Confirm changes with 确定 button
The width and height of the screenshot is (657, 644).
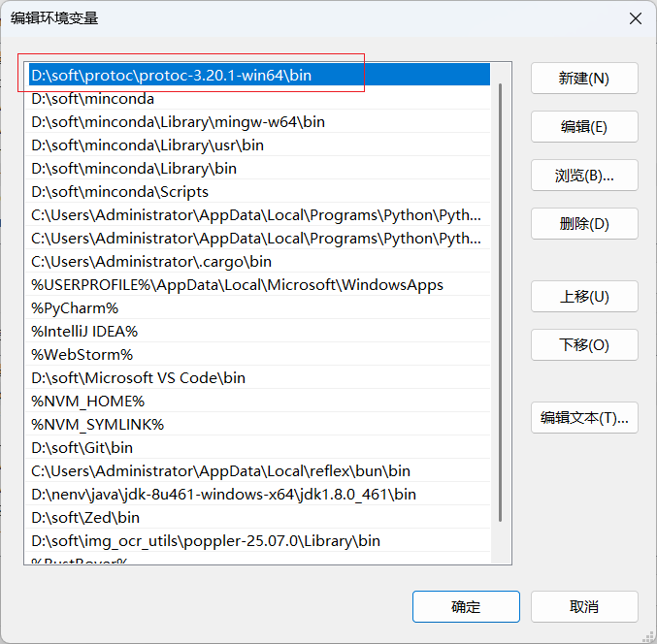(466, 607)
